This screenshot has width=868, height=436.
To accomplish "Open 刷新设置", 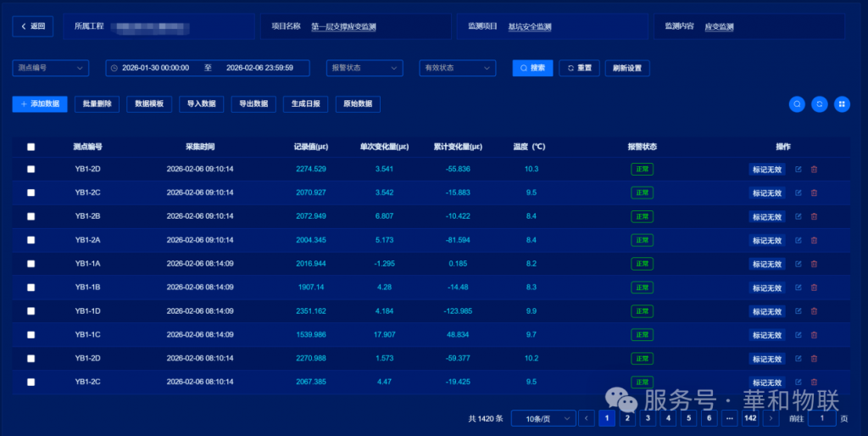I will pyautogui.click(x=627, y=68).
